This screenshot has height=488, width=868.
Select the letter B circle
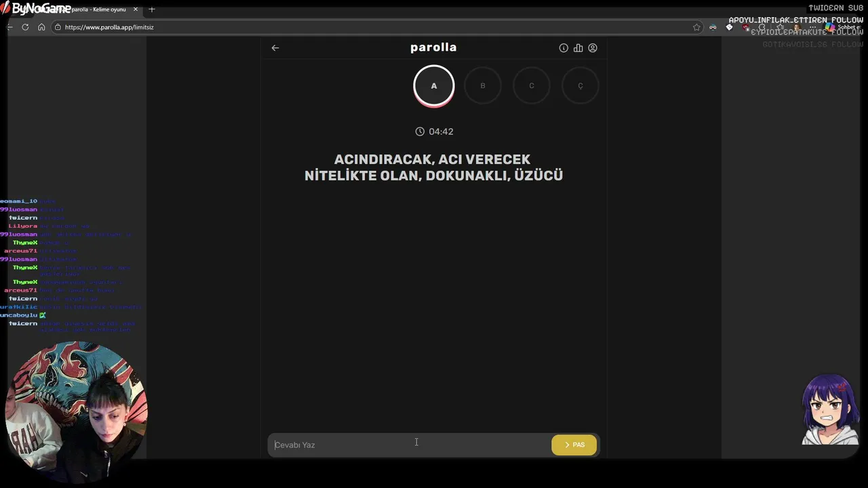(483, 86)
